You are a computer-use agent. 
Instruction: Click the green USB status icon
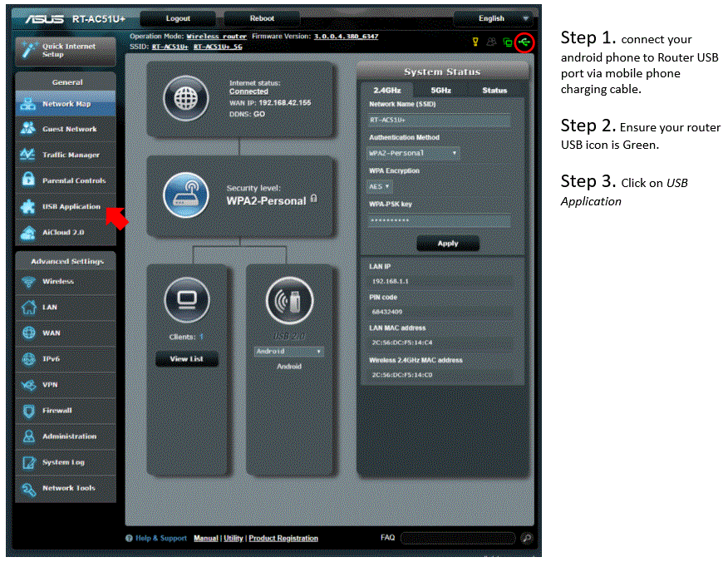click(x=523, y=42)
